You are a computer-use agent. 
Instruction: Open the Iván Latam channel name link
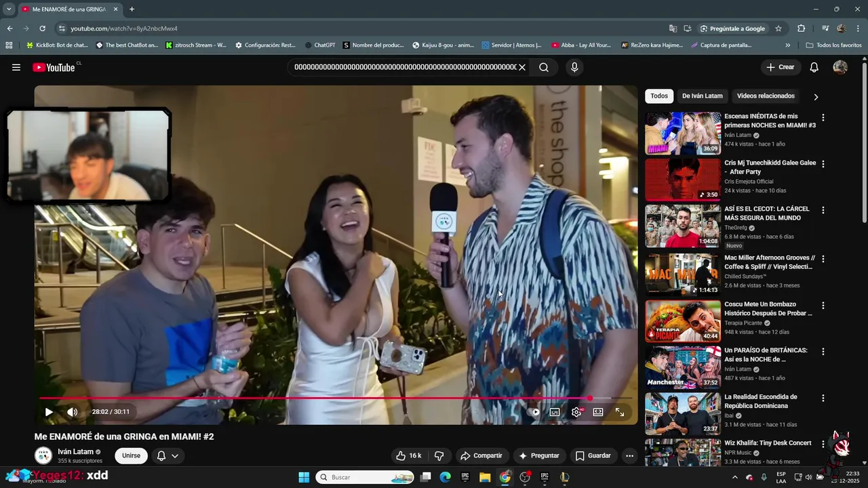coord(75,451)
